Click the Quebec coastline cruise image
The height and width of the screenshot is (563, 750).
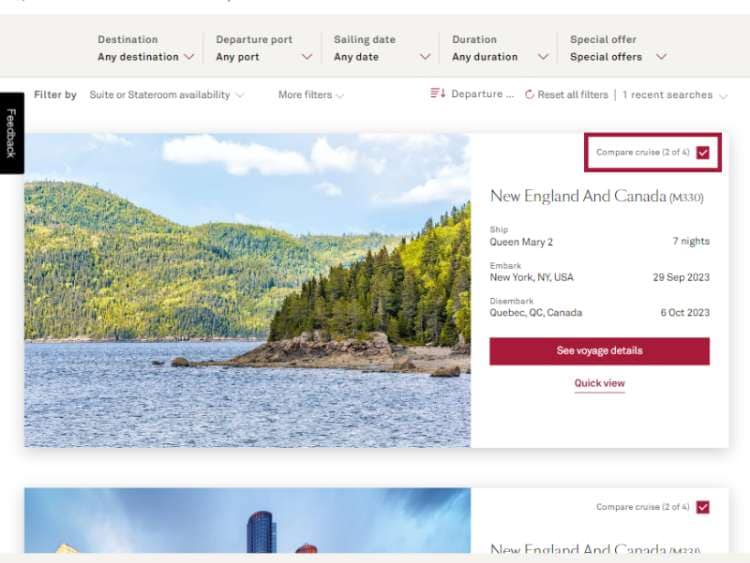(247, 290)
